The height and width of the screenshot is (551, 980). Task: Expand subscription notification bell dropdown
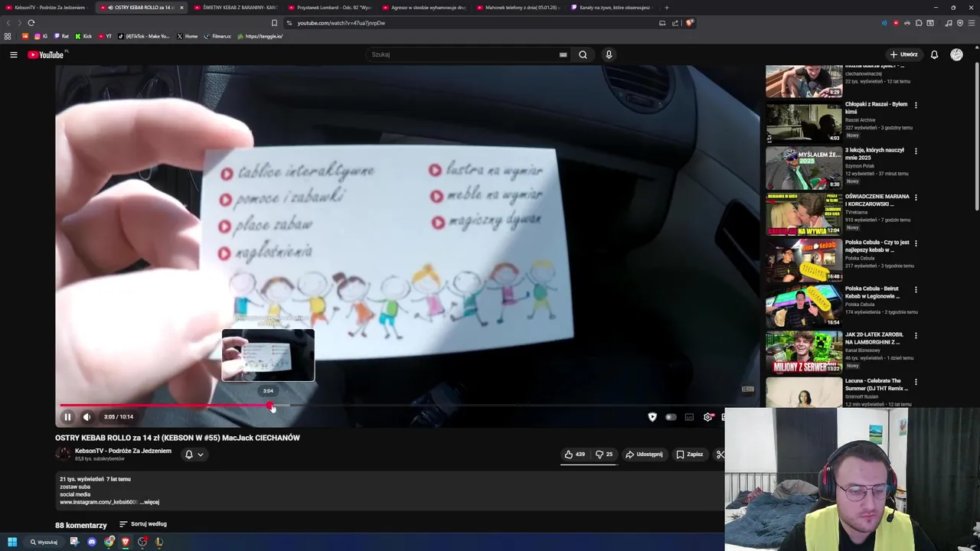[x=194, y=455]
